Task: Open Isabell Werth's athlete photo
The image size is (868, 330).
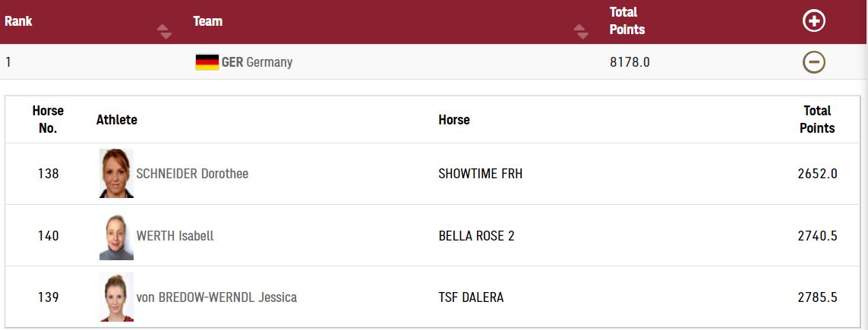Action: pos(116,236)
